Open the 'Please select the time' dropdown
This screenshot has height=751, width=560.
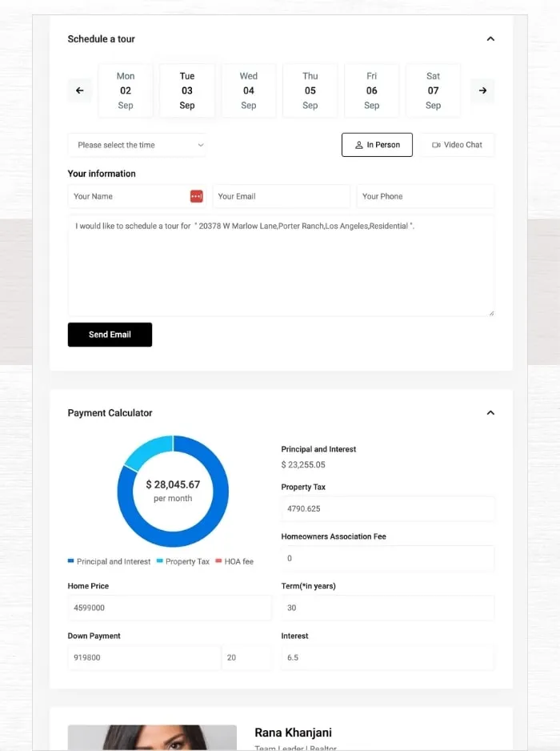[138, 145]
